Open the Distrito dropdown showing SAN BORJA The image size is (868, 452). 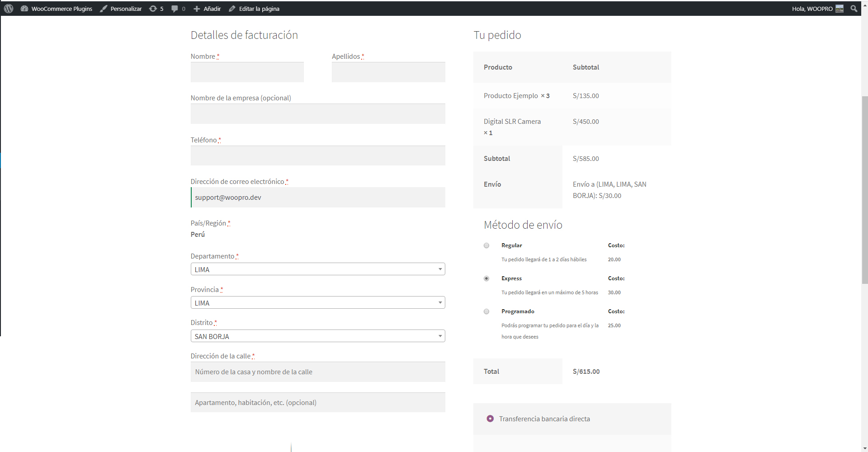coord(318,336)
